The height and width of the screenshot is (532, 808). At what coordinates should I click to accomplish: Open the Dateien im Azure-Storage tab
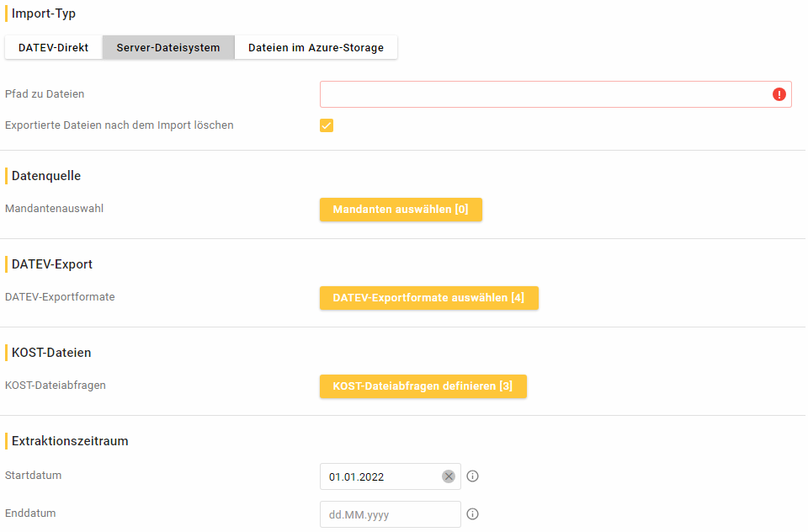point(316,48)
